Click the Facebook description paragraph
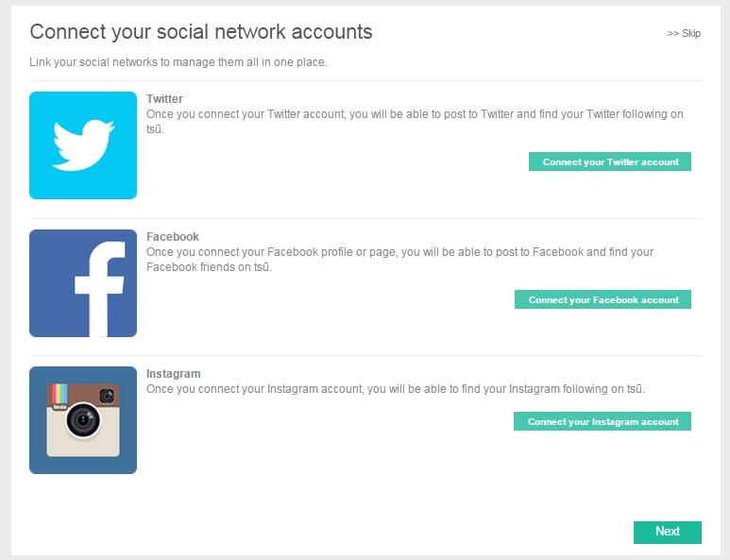Image resolution: width=730 pixels, height=560 pixels. 399,260
